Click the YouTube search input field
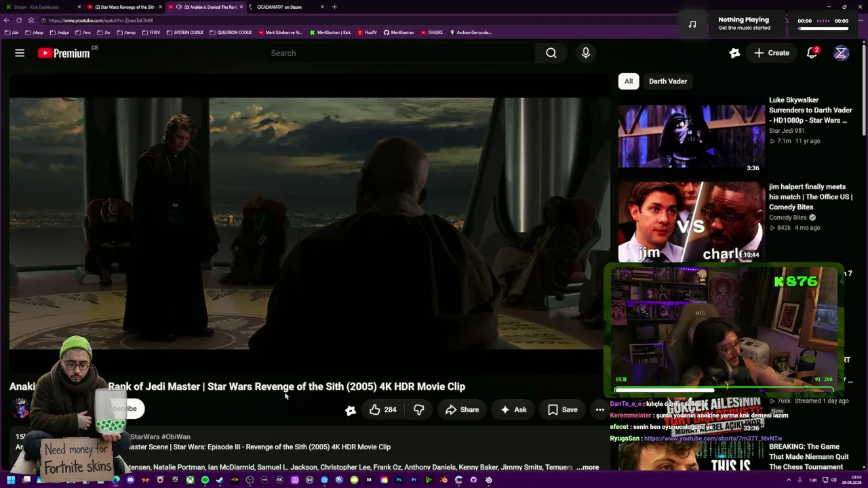This screenshot has width=868, height=488. (400, 53)
